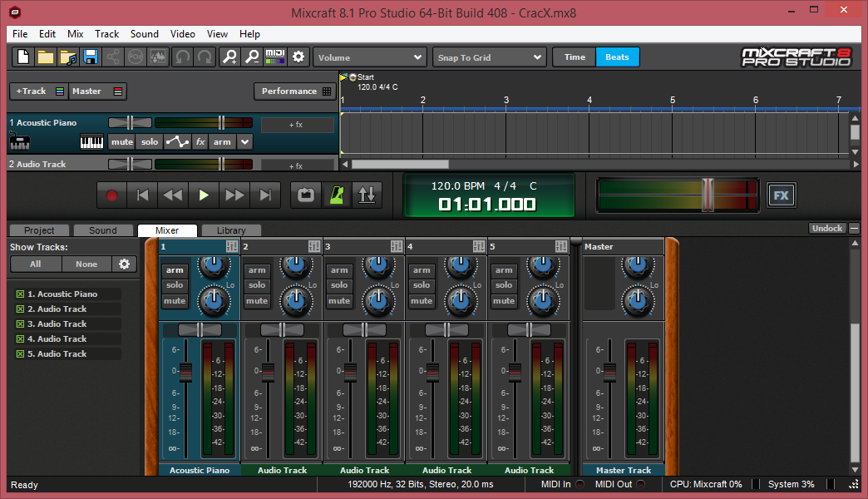Uncheck 3. Audio Track in Show Tracks
The height and width of the screenshot is (499, 868).
(x=21, y=324)
